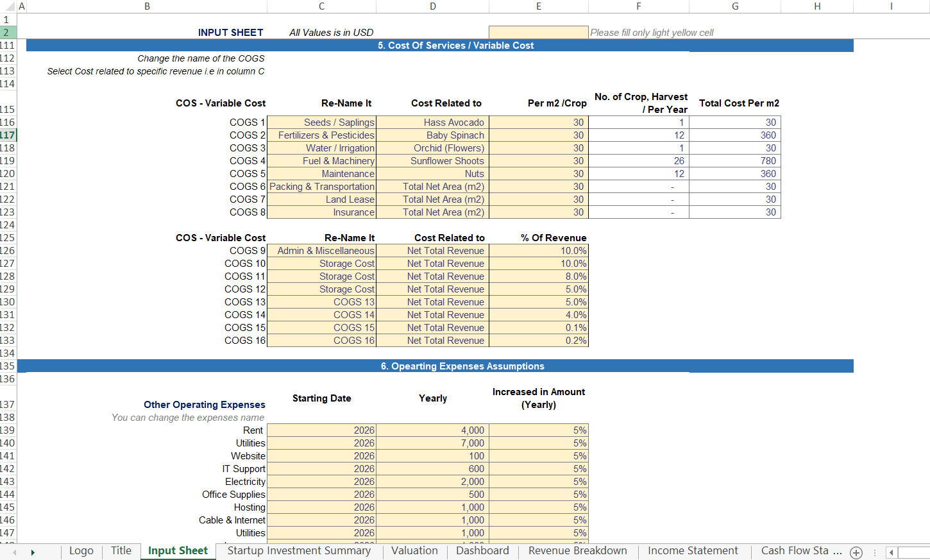
Task: Click the select-all corner of the grid
Action: coord(8,6)
